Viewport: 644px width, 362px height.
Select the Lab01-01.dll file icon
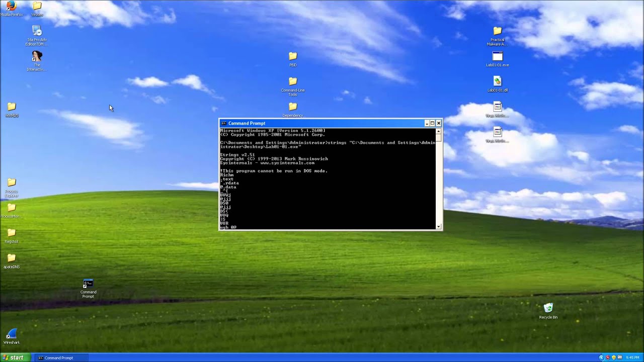(498, 84)
